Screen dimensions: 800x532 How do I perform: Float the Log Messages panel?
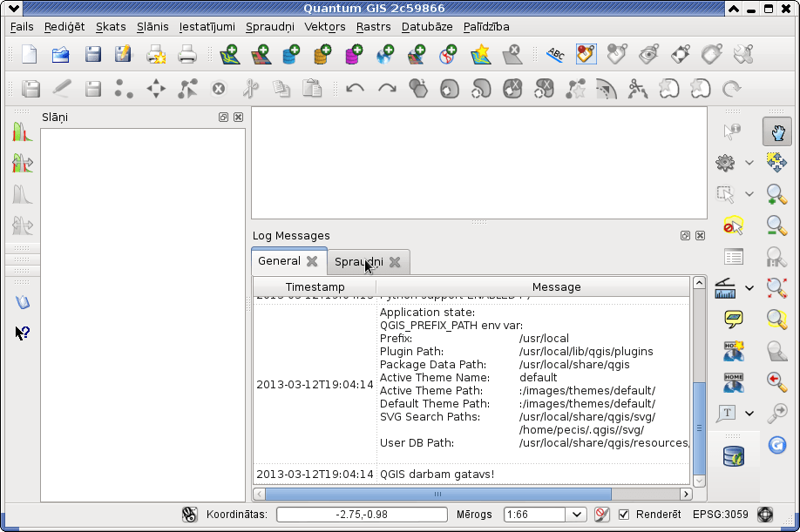point(685,235)
